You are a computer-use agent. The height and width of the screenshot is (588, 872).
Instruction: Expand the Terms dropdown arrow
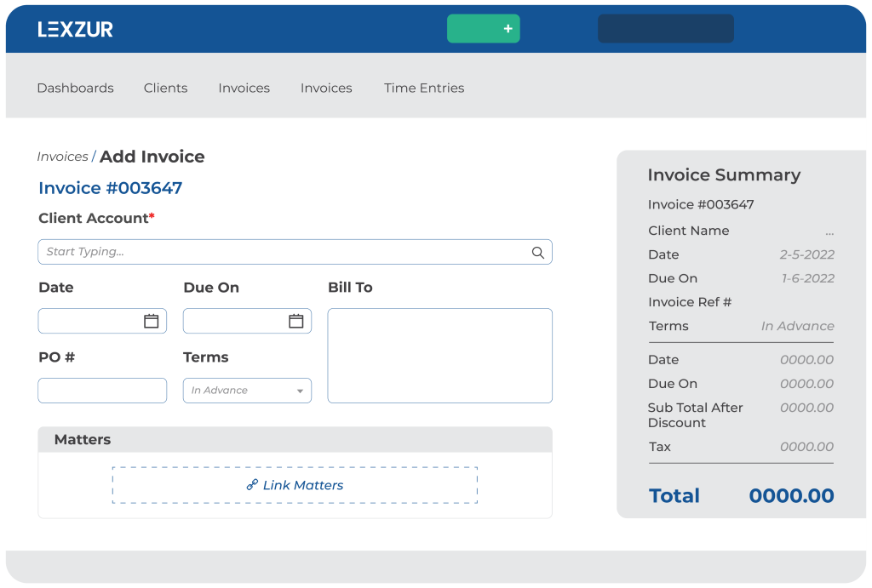tap(300, 391)
